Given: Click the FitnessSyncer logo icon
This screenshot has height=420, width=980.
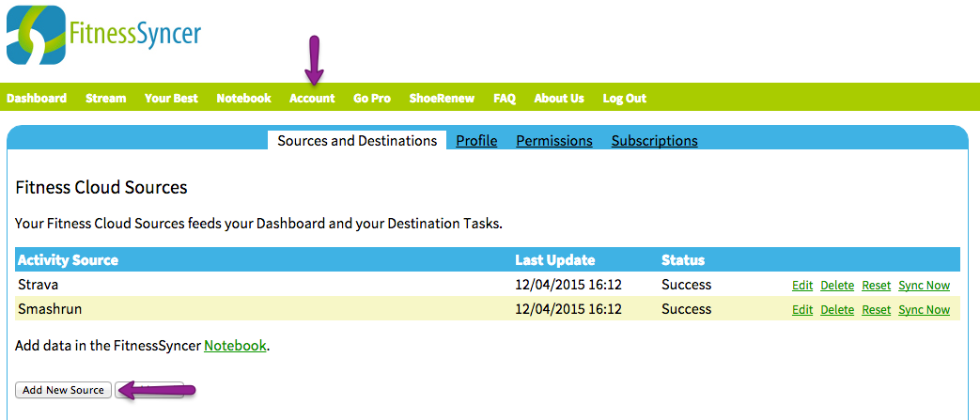Looking at the screenshot, I should pos(37,35).
